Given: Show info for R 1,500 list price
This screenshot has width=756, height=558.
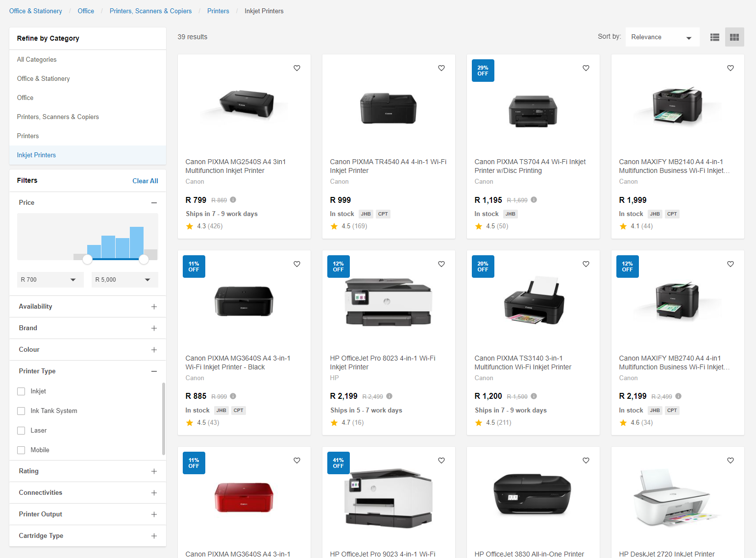Looking at the screenshot, I should 534,396.
